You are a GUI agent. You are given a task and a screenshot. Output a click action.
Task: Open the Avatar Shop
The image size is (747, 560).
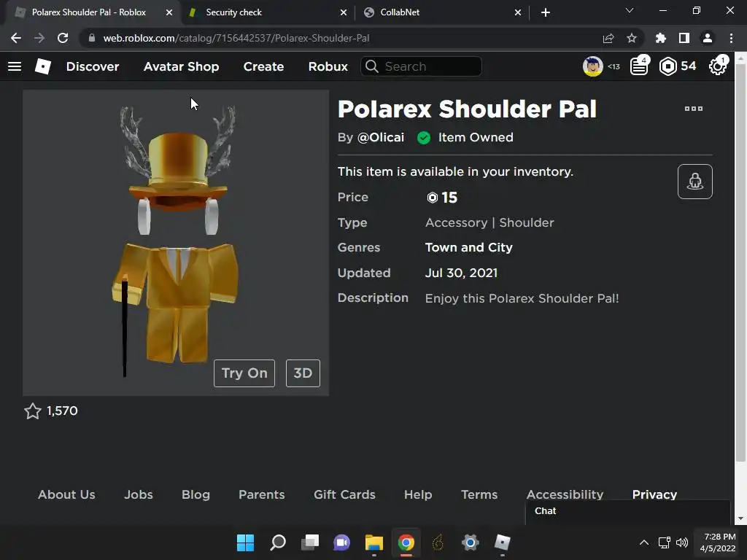[182, 66]
